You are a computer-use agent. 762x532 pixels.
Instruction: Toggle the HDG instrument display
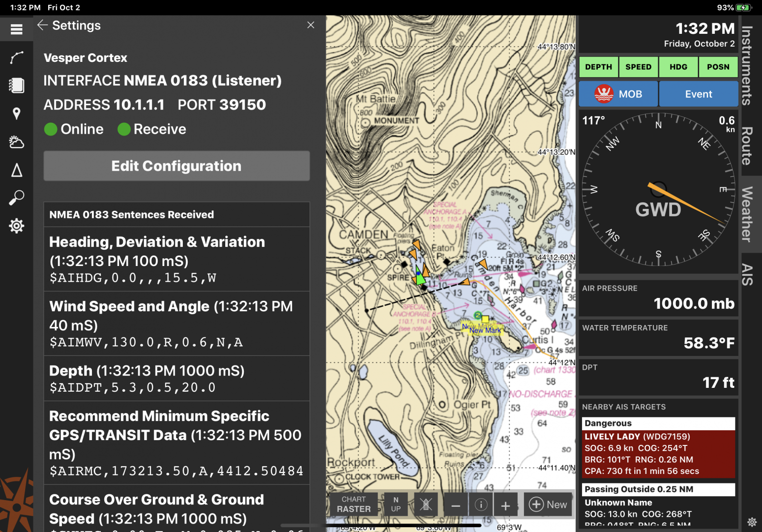[x=678, y=67]
